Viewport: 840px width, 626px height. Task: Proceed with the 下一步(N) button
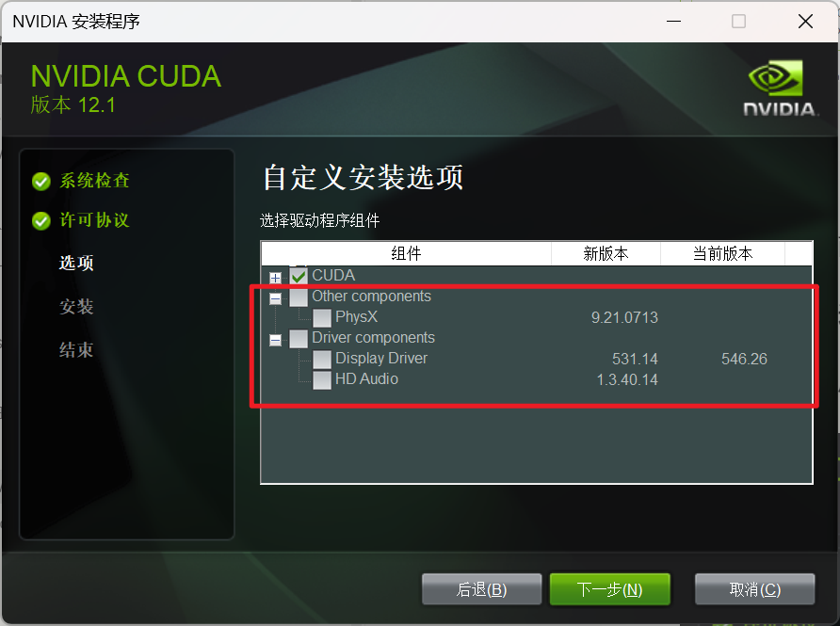coord(609,589)
